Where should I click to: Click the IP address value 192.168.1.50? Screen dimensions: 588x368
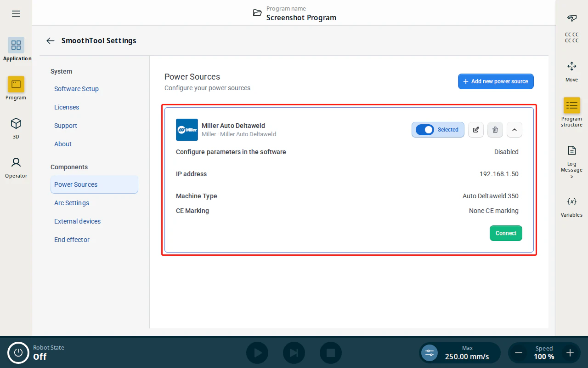pyautogui.click(x=499, y=174)
